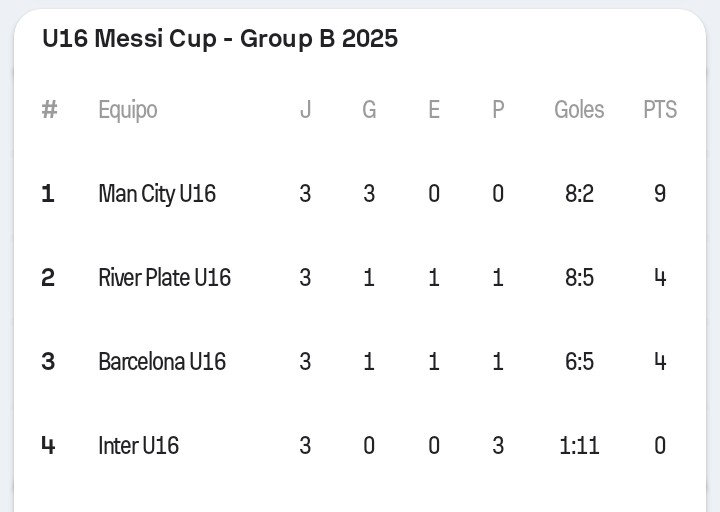This screenshot has height=512, width=720.
Task: Click the Inter U16 team name
Action: [138, 445]
